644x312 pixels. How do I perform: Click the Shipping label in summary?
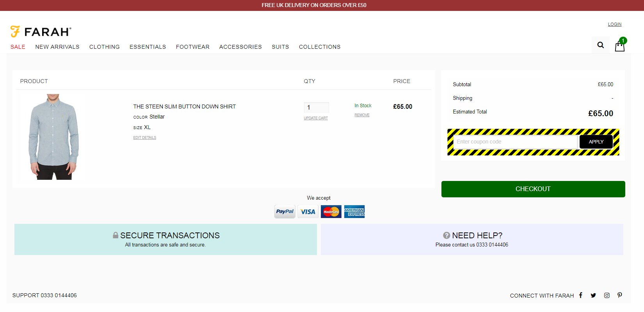pyautogui.click(x=463, y=98)
